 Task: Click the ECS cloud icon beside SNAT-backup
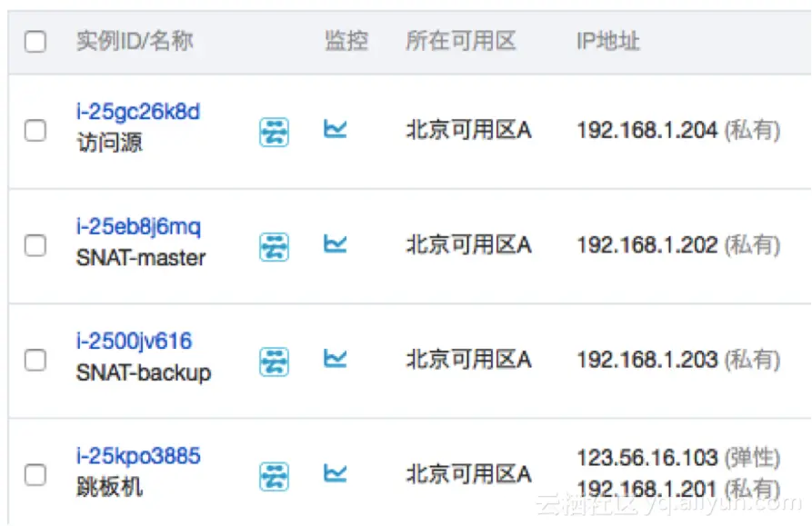tap(274, 360)
